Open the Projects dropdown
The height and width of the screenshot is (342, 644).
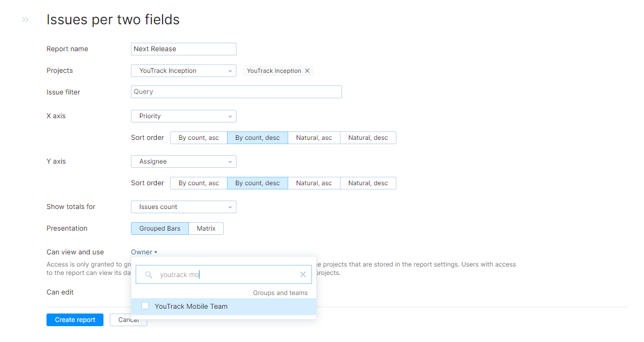183,71
